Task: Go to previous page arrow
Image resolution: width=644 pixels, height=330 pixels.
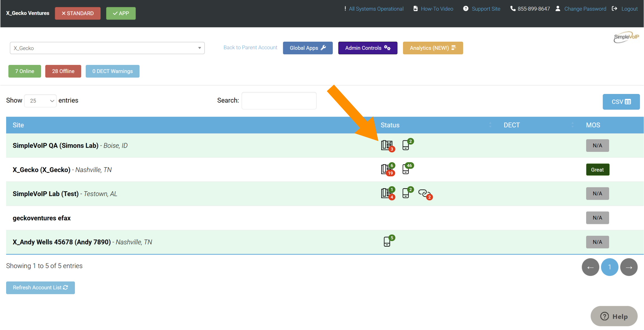Action: coord(590,267)
